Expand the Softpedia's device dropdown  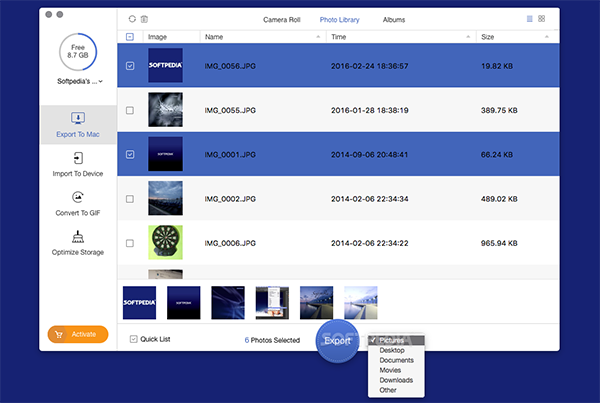point(78,81)
